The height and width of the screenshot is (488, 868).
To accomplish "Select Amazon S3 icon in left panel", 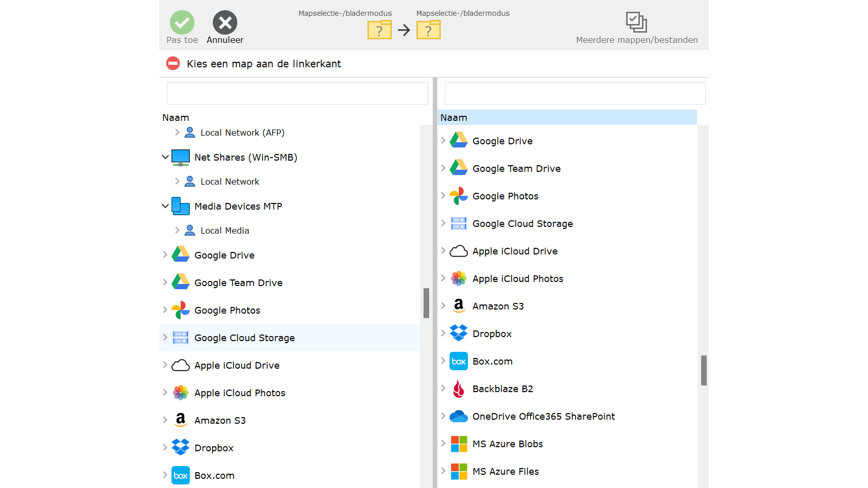I will pyautogui.click(x=181, y=420).
